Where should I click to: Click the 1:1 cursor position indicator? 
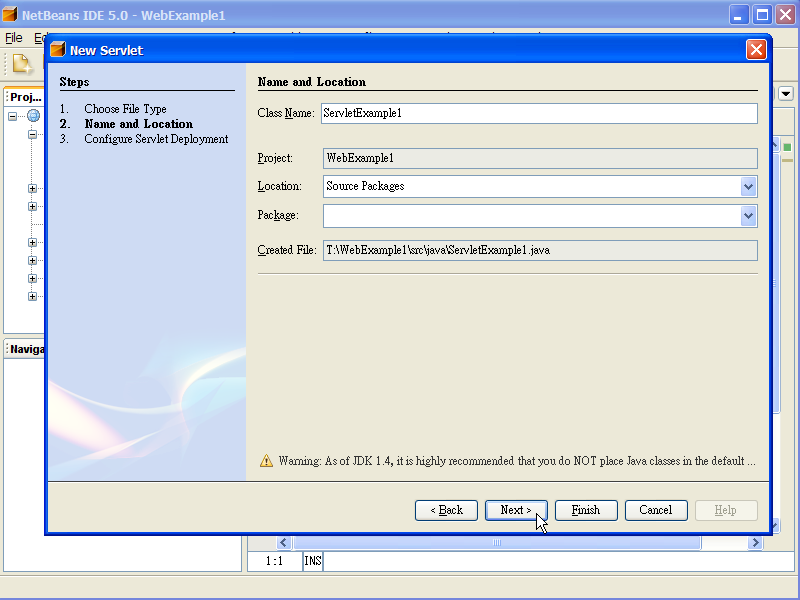[274, 561]
